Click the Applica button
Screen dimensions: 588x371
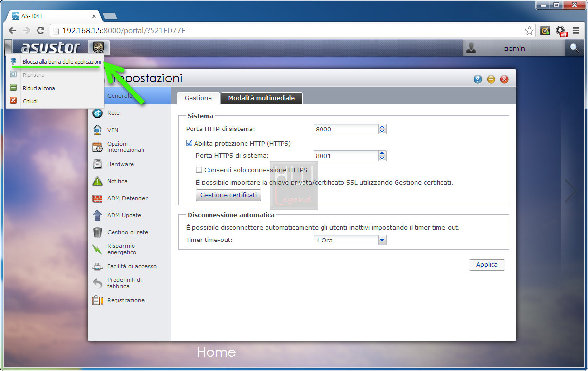point(487,265)
